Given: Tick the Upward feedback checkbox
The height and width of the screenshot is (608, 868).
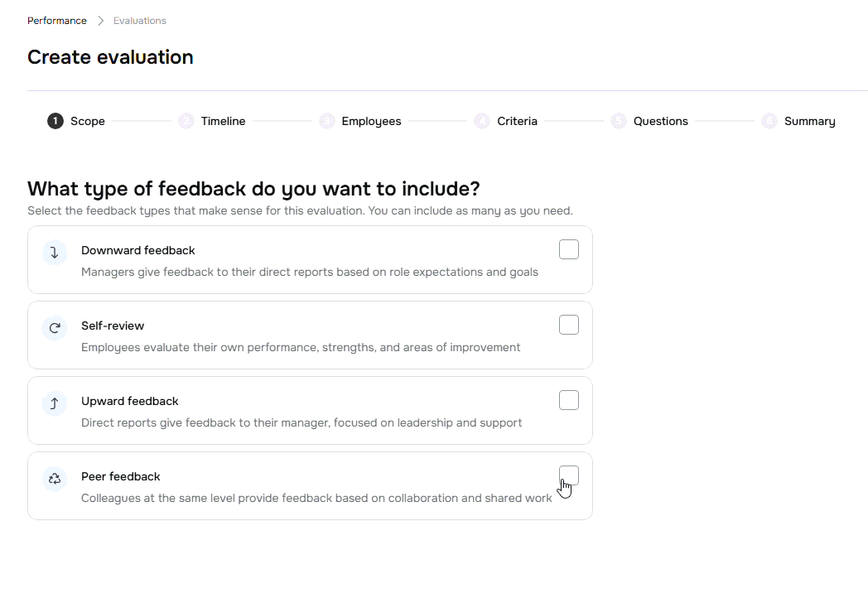Looking at the screenshot, I should coord(569,400).
